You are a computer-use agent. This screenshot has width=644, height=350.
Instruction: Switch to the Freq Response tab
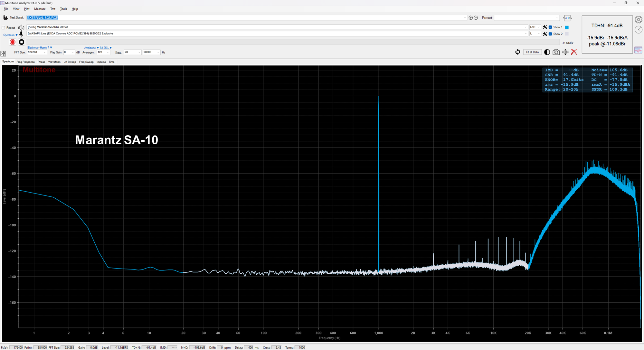point(26,62)
